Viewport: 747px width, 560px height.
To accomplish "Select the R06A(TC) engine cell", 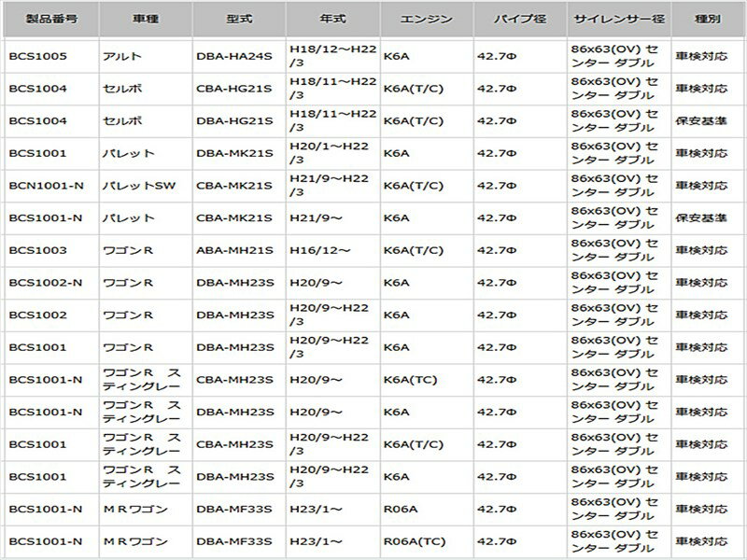I will (x=415, y=541).
